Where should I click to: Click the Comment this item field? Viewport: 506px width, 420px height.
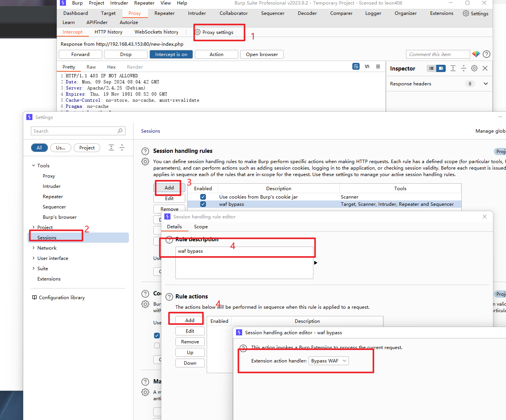tap(438, 54)
